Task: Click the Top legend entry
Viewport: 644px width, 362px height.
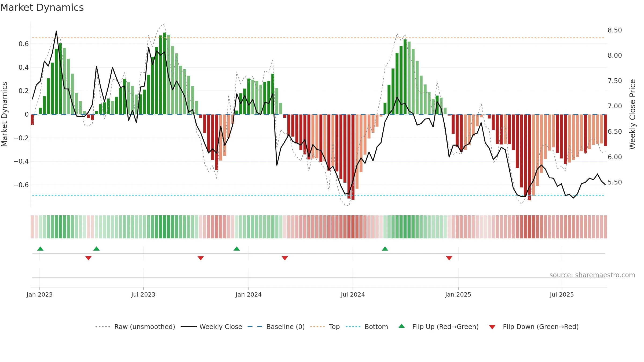Action: 325,327
